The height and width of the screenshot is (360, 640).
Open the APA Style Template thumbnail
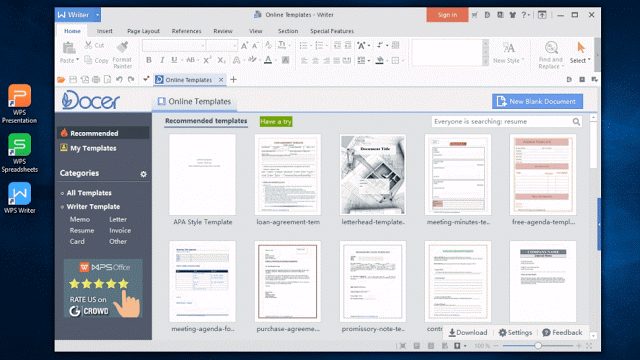202,175
